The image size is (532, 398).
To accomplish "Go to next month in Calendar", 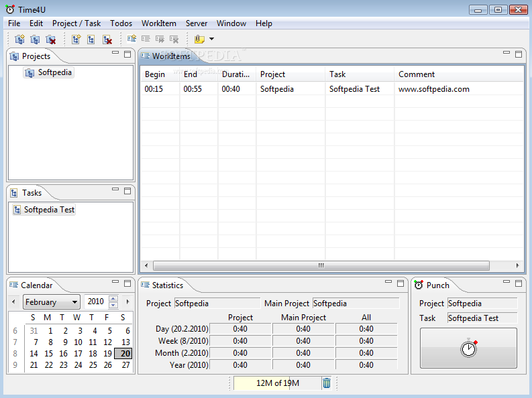I will (127, 302).
